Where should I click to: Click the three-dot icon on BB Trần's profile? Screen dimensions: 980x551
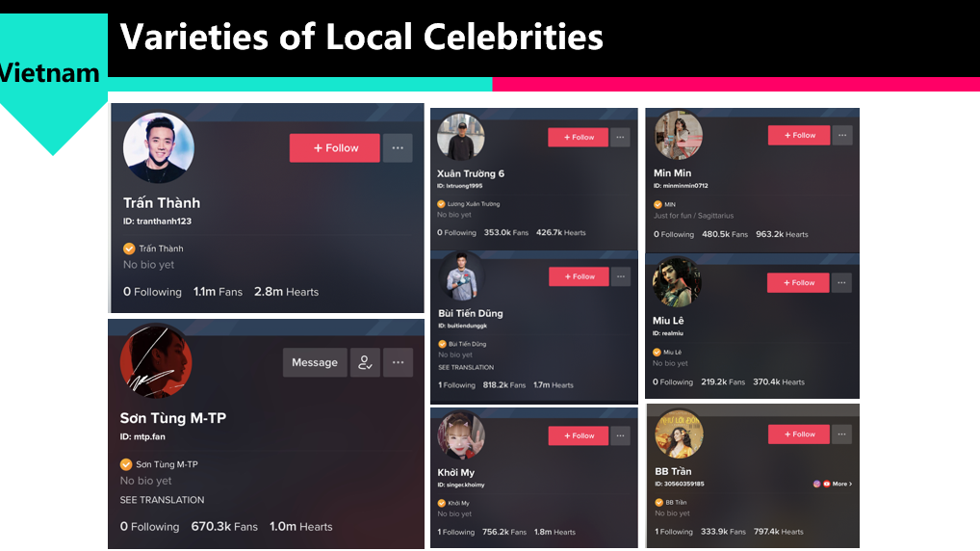pos(842,434)
